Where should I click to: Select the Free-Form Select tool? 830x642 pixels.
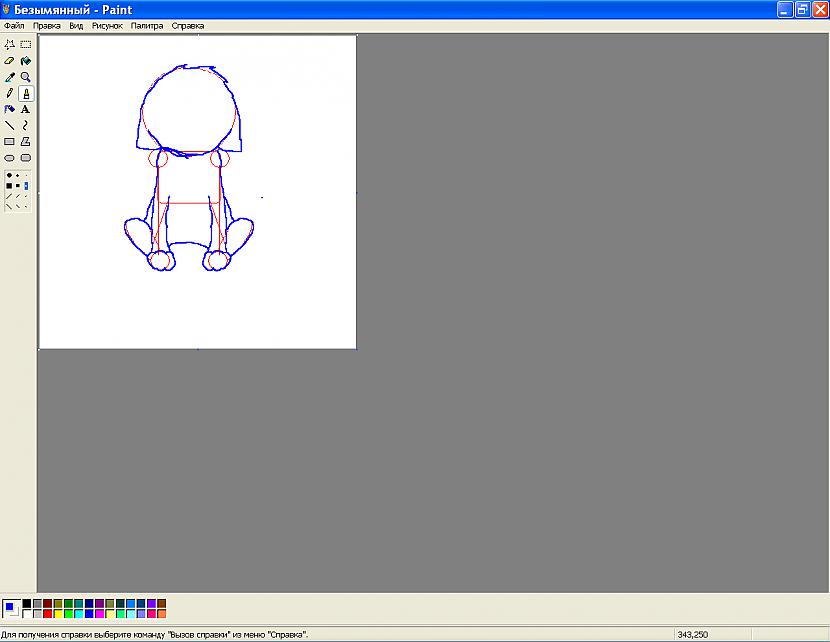(x=10, y=44)
